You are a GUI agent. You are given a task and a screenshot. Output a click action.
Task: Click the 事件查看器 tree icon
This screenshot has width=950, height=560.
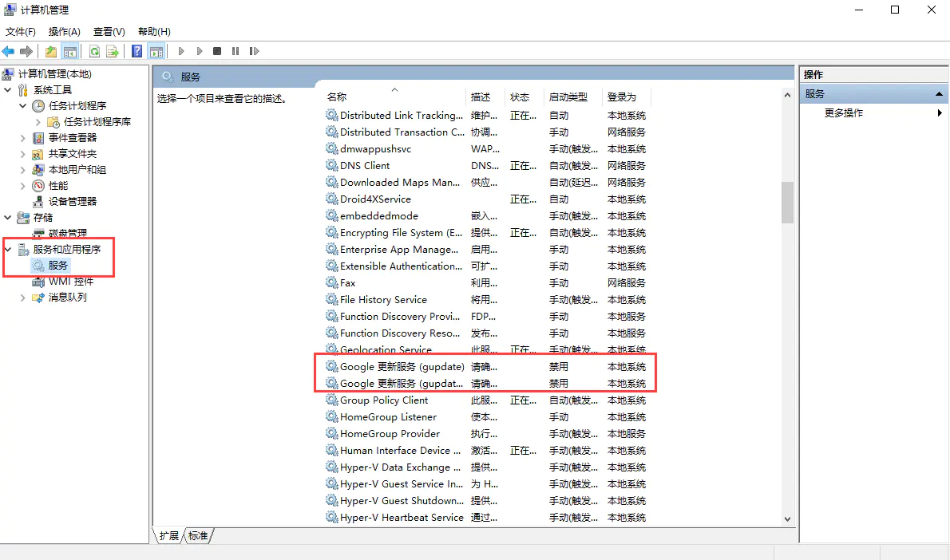pos(38,138)
